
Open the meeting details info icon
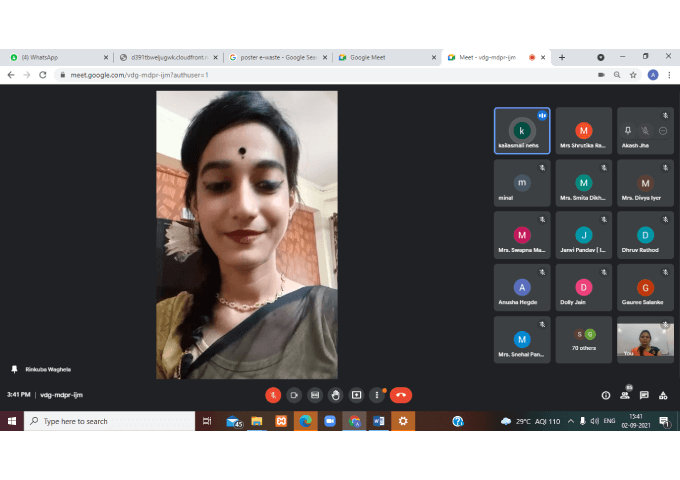pos(606,395)
